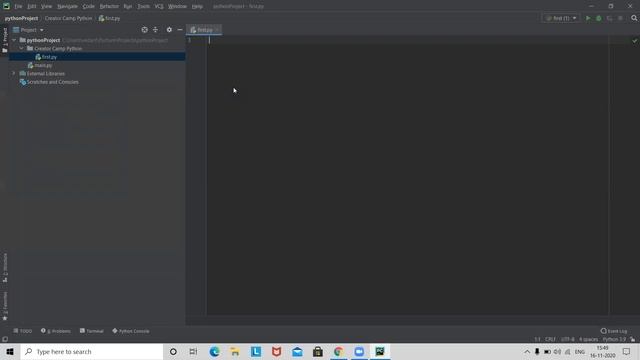
Task: Open the Python Console tool window
Action: pos(131,331)
